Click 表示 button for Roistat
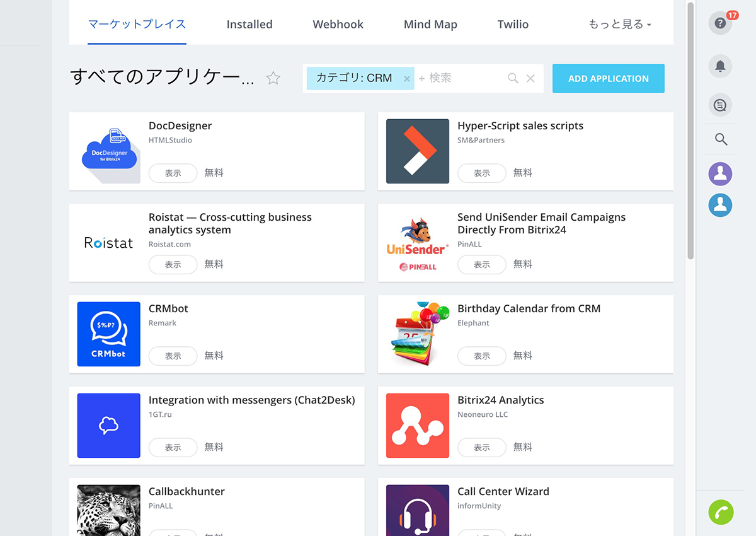This screenshot has height=536, width=756. (x=173, y=264)
